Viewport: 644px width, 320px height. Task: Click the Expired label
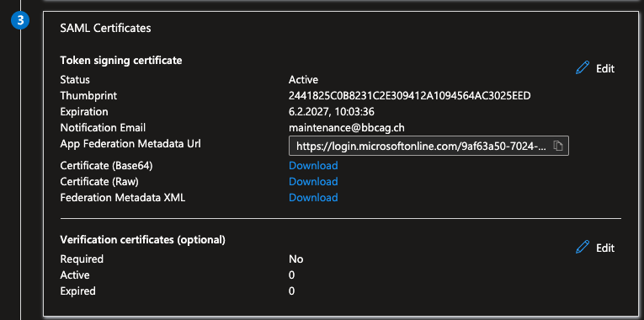(77, 291)
